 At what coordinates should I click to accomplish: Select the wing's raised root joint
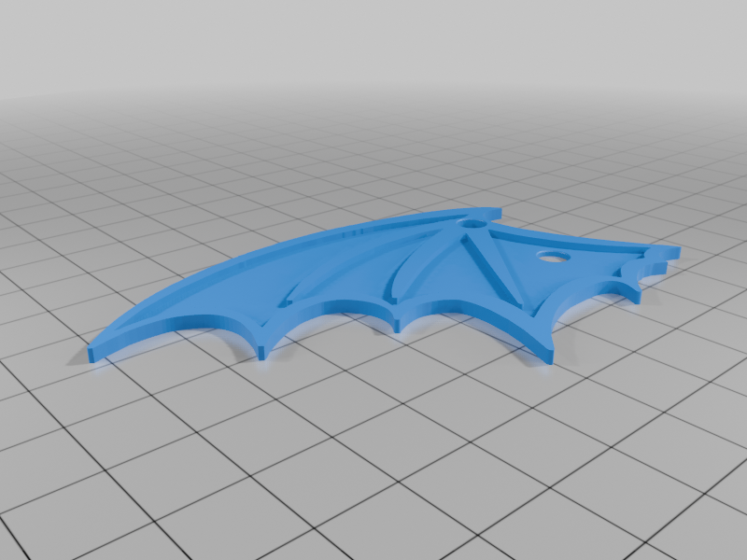(472, 224)
